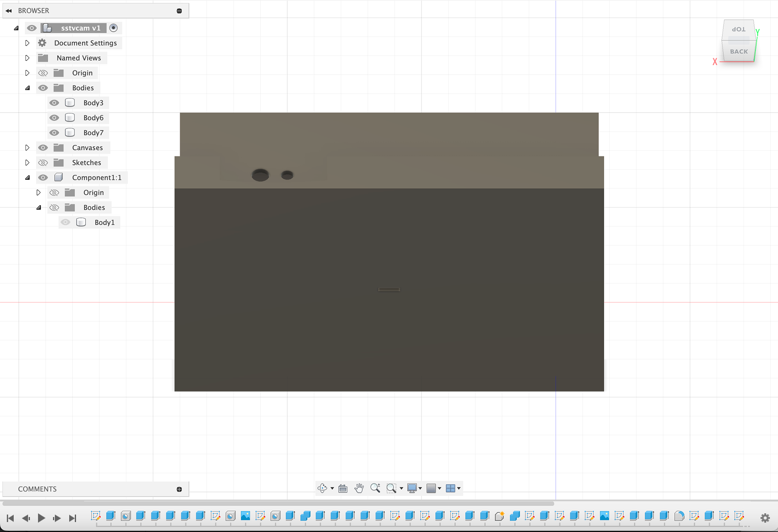
Task: Show the hidden Sketches folder
Action: pyautogui.click(x=43, y=163)
